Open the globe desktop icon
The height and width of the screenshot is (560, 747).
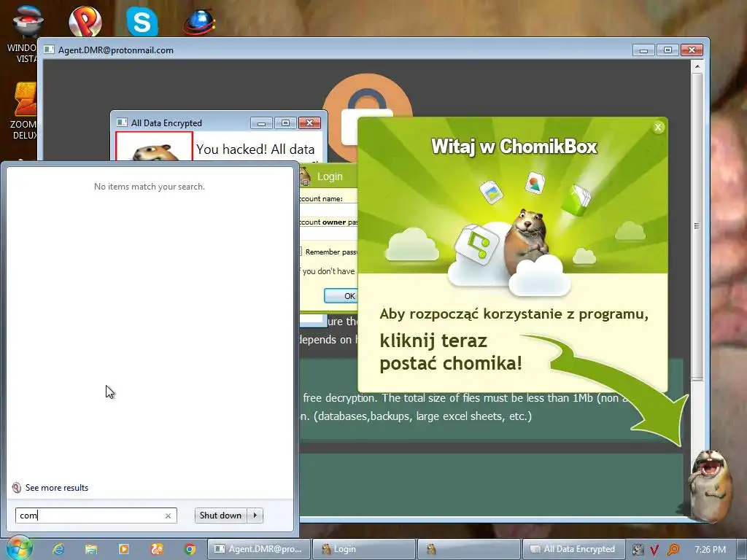click(199, 21)
